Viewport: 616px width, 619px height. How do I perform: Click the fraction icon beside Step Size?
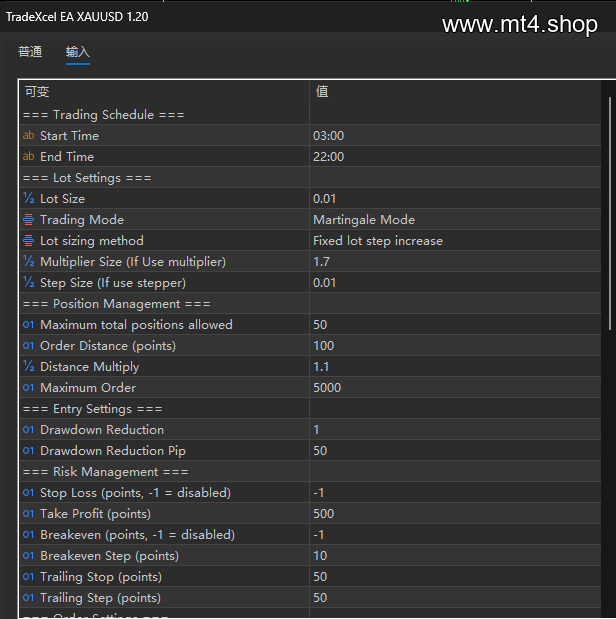tap(28, 282)
